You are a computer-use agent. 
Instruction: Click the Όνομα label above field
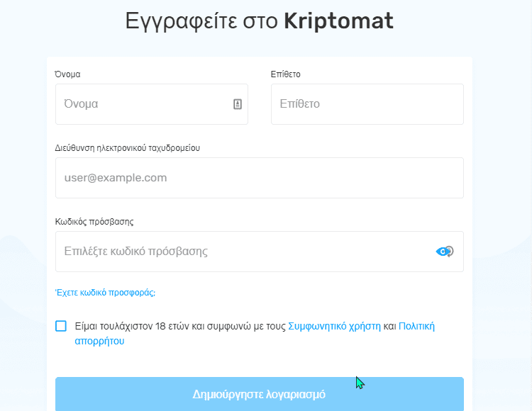click(67, 74)
